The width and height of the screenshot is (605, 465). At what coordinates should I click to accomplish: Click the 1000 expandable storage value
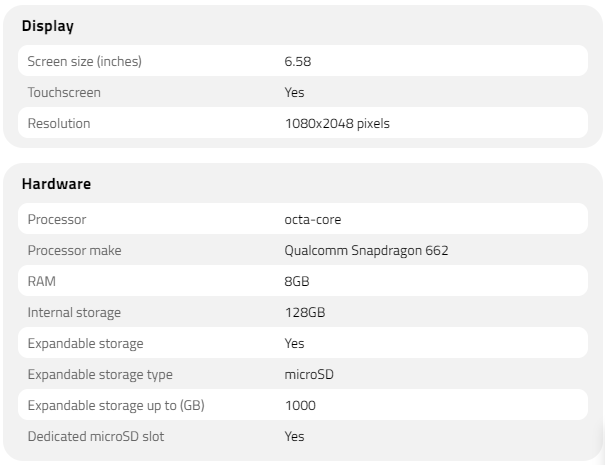pyautogui.click(x=300, y=405)
